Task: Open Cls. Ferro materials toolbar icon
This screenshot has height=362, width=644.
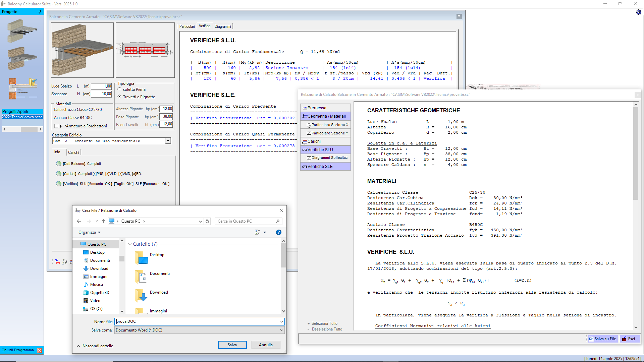Action: click(57, 262)
